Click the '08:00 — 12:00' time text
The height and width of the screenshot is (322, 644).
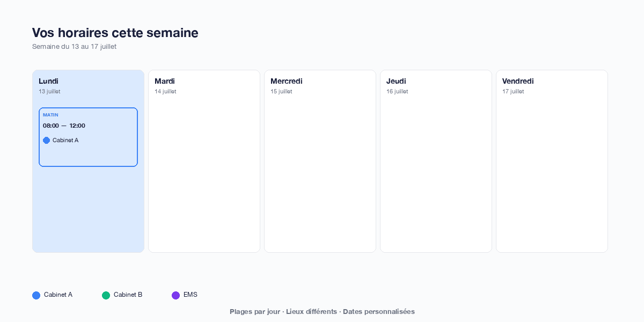coord(64,126)
